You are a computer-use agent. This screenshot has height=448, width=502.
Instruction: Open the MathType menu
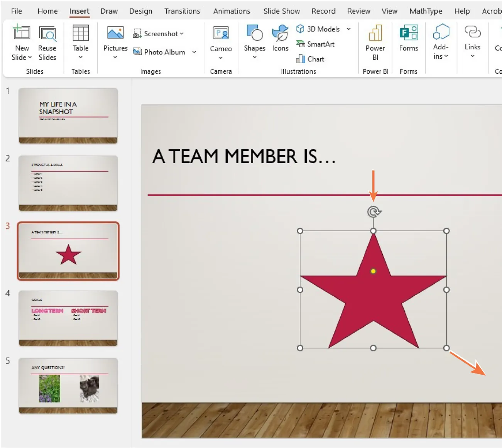point(426,11)
